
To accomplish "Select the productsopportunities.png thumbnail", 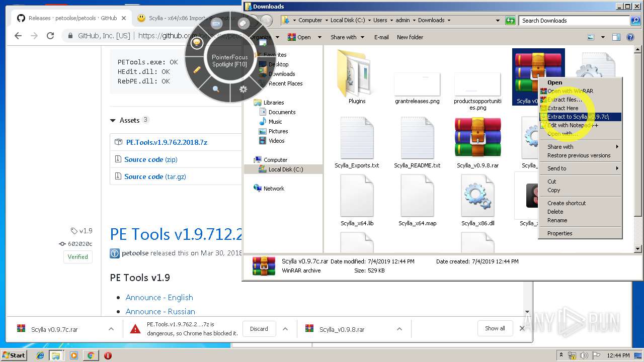I will [477, 84].
